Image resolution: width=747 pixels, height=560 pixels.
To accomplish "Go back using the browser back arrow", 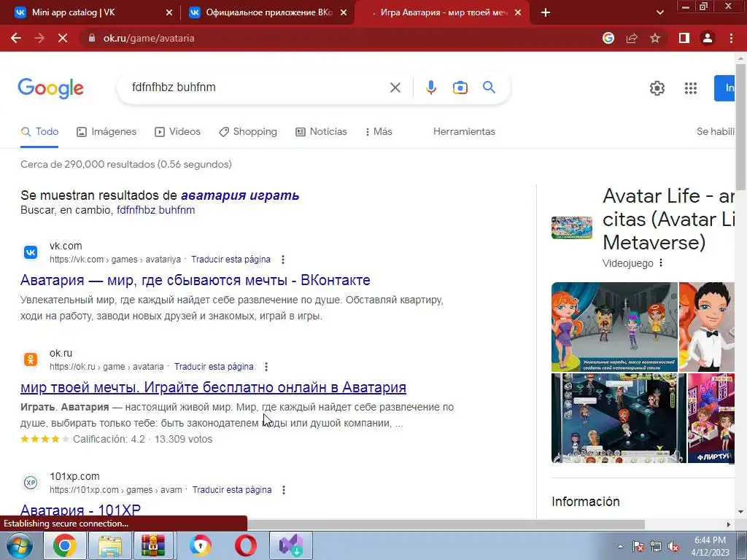I will coord(16,38).
